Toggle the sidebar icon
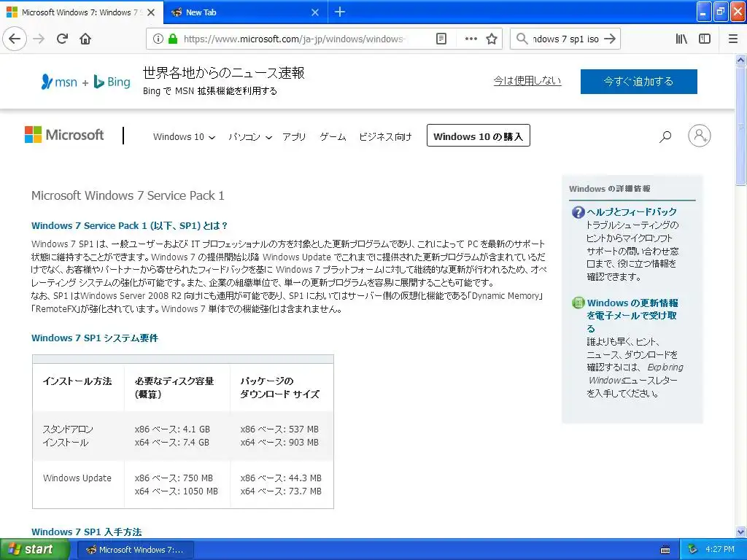The image size is (747, 560). point(705,39)
